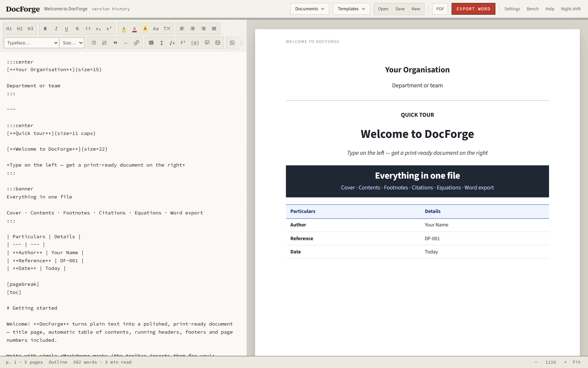Insert a citation with the [@] icon
This screenshot has width=588, height=368.
(x=195, y=43)
